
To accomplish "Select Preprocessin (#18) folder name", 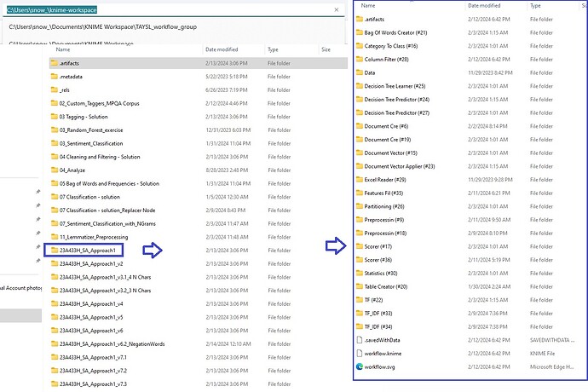I will click(x=385, y=233).
